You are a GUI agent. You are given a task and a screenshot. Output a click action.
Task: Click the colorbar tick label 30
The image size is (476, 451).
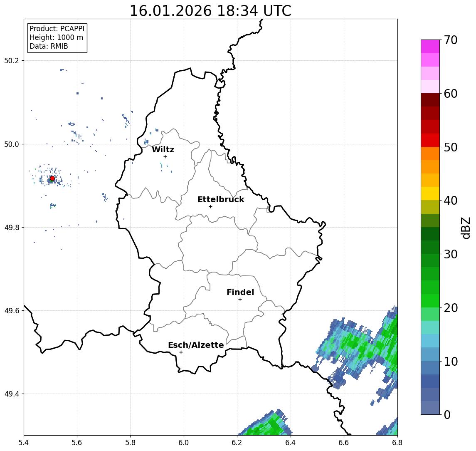451,254
